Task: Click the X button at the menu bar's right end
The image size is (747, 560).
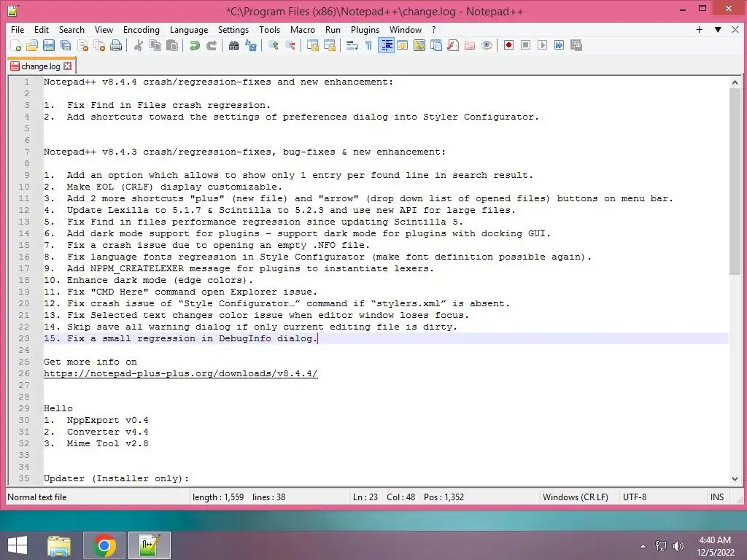Action: pos(735,29)
